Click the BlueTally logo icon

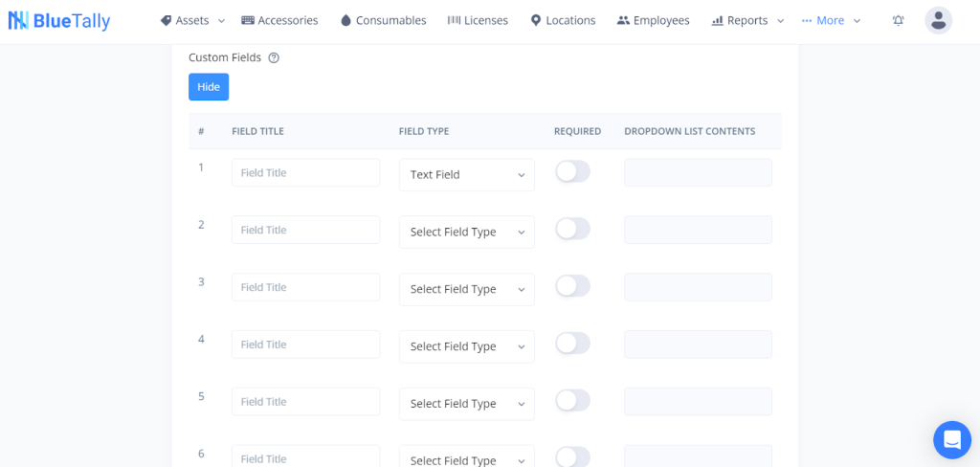click(x=19, y=20)
